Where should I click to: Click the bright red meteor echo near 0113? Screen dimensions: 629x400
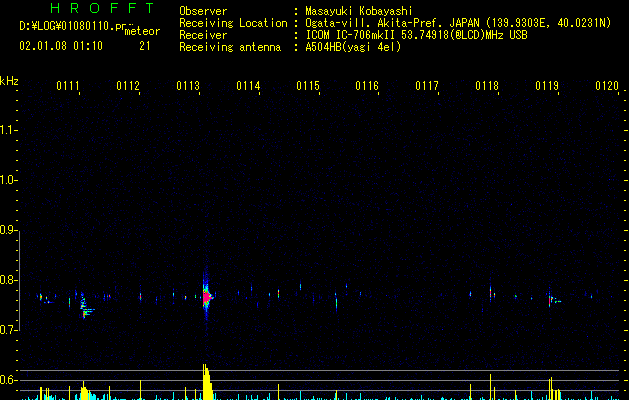pos(207,298)
